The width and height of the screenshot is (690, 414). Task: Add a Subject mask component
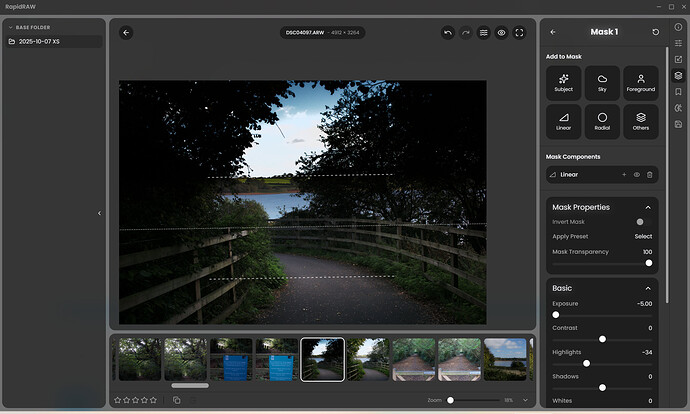tap(564, 82)
